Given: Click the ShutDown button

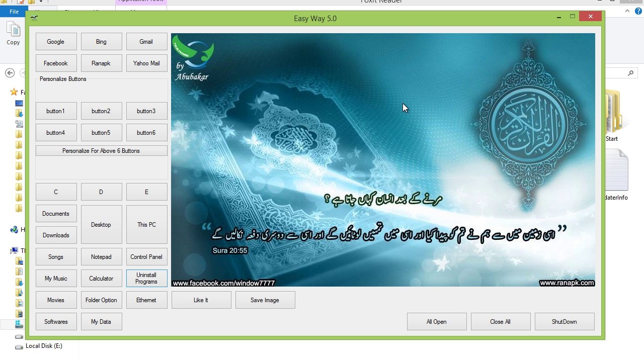Looking at the screenshot, I should (565, 322).
